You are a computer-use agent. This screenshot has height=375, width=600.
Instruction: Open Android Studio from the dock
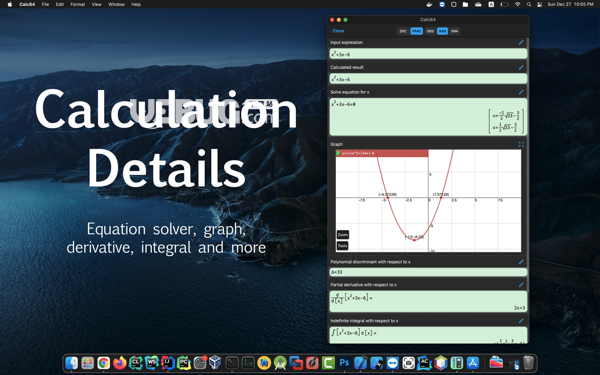point(280,363)
